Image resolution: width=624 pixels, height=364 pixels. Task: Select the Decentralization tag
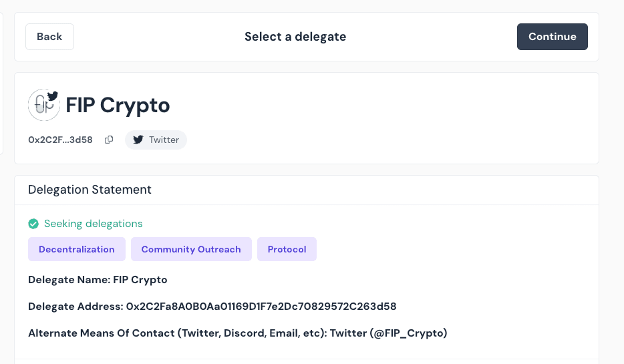point(77,249)
